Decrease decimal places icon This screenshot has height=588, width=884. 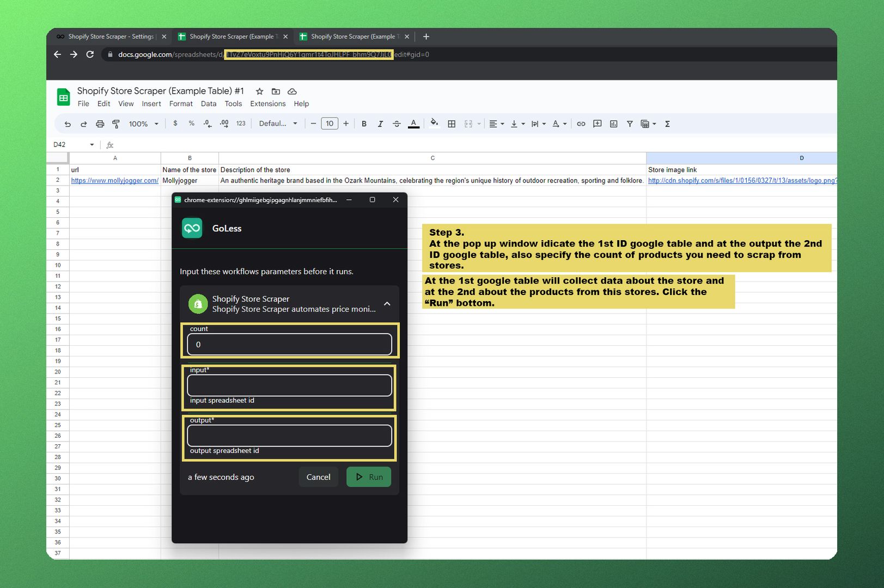point(208,124)
